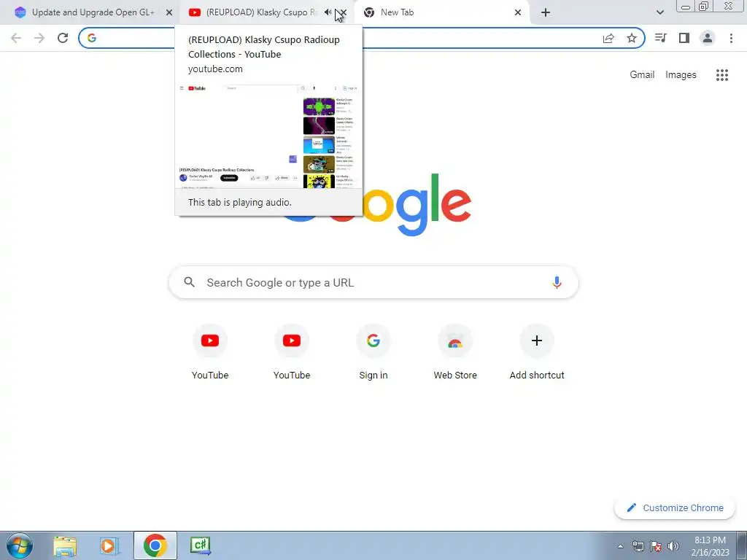Bookmark this tab with star icon
The image size is (747, 560).
(632, 38)
